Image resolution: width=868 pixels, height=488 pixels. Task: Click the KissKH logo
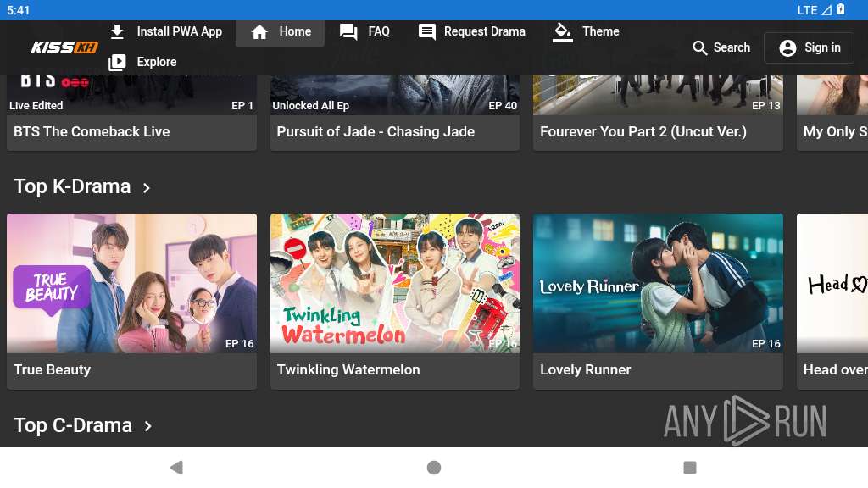pyautogui.click(x=64, y=47)
